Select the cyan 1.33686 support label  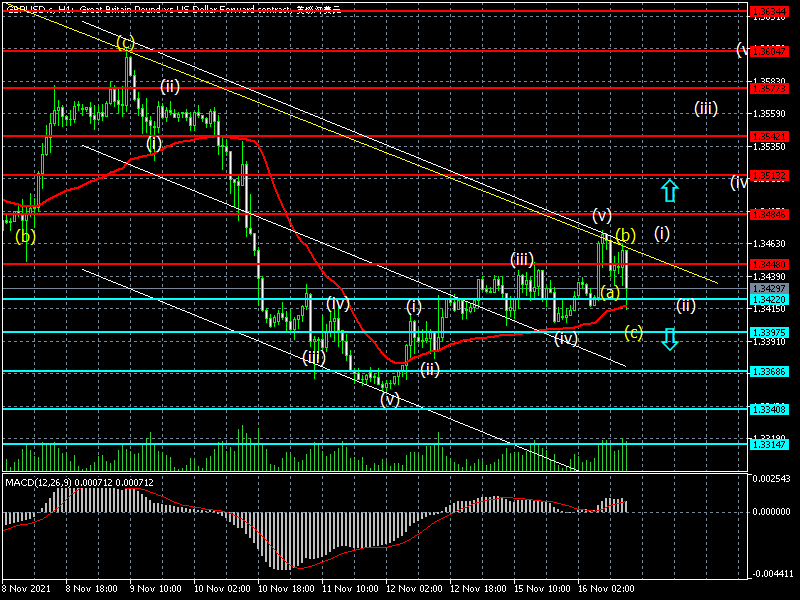coord(769,371)
